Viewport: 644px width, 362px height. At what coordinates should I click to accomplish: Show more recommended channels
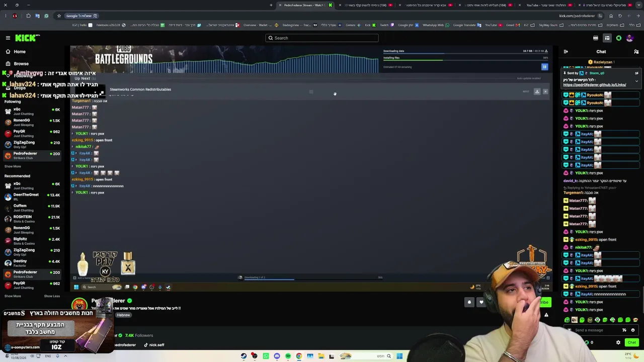click(x=13, y=296)
